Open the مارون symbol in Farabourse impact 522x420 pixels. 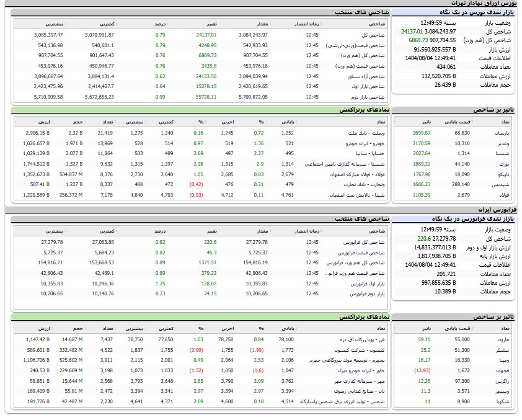[502, 339]
